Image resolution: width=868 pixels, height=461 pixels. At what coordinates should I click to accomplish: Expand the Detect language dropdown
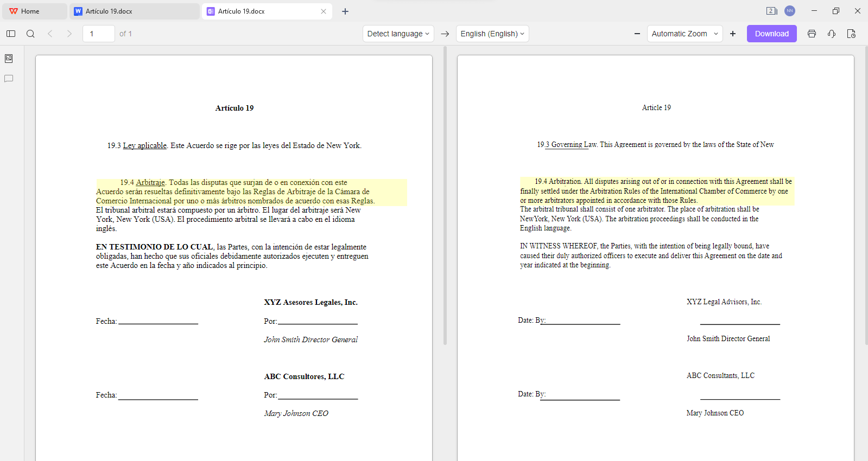(x=398, y=34)
